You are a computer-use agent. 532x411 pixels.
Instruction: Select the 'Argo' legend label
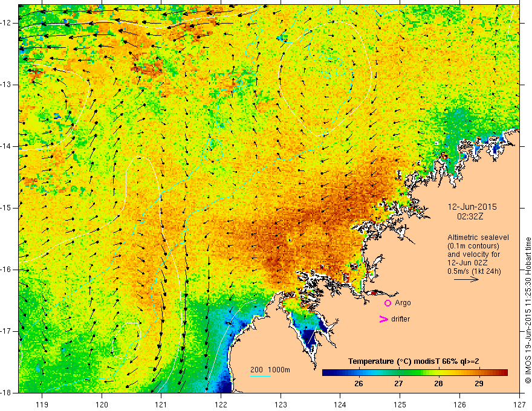403,303
